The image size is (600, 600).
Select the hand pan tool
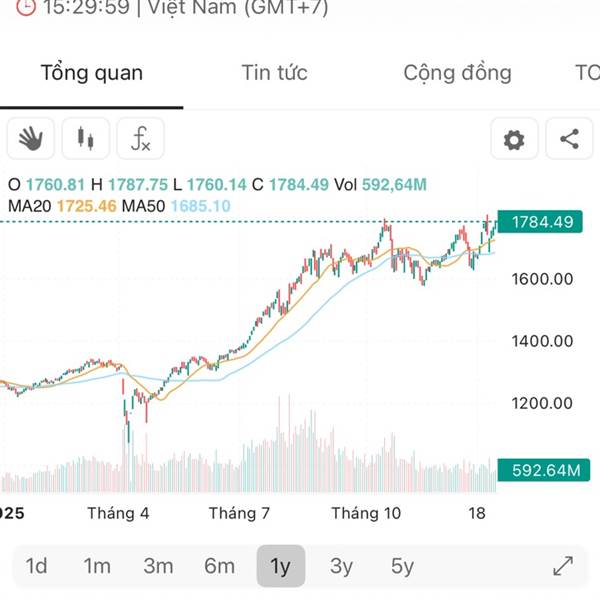(x=31, y=139)
